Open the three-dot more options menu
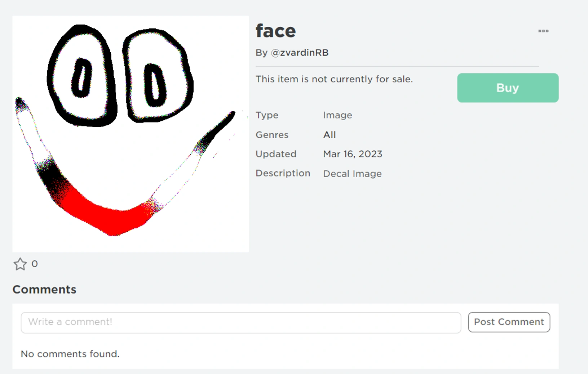This screenshot has height=374, width=588. (x=543, y=31)
